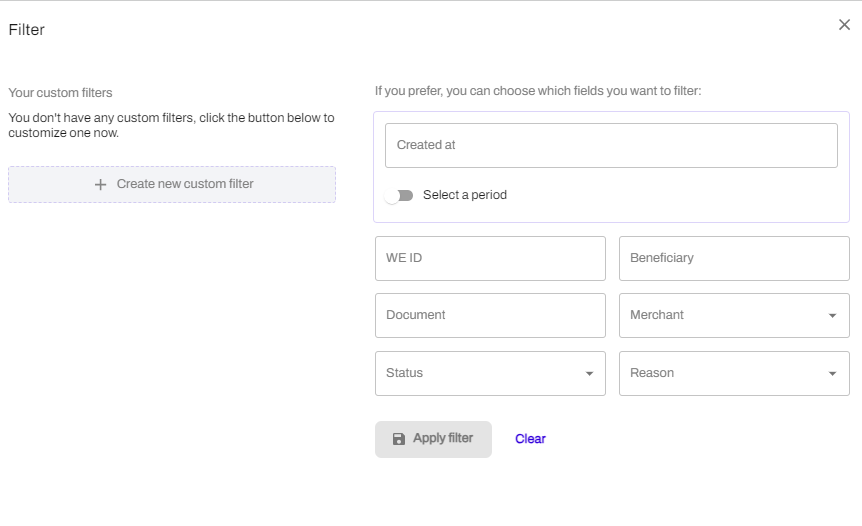Focus the Document input field
The height and width of the screenshot is (526, 862).
[x=490, y=315]
